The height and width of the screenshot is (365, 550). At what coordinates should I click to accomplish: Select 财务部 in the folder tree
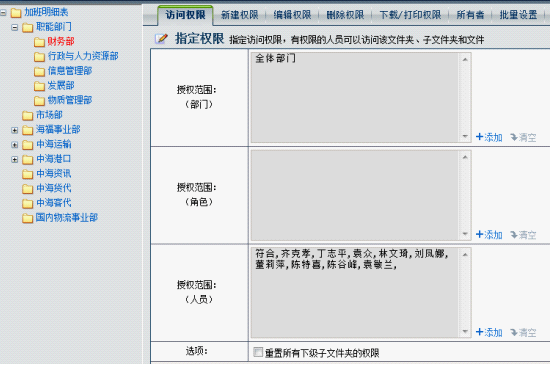coord(61,41)
